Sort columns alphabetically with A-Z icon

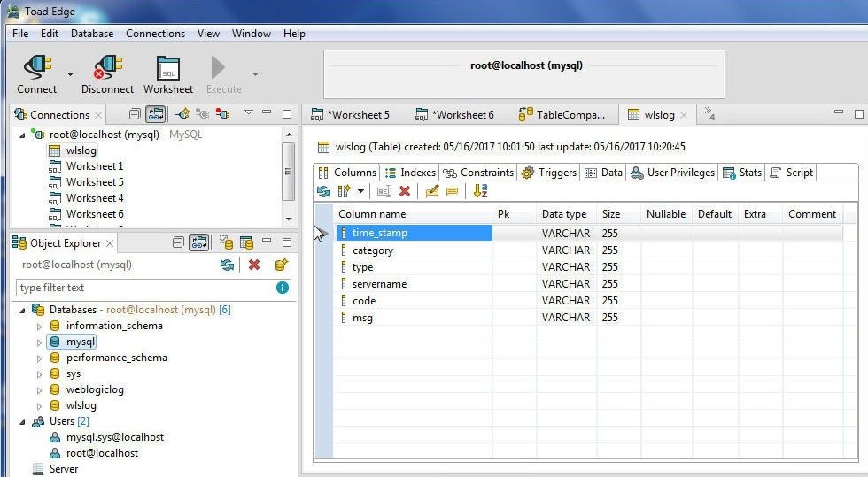(480, 191)
